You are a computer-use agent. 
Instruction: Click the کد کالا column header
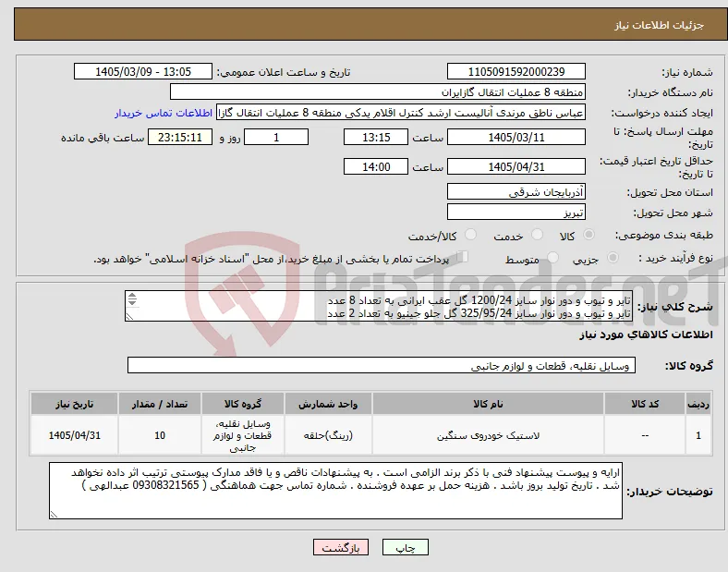tap(645, 404)
